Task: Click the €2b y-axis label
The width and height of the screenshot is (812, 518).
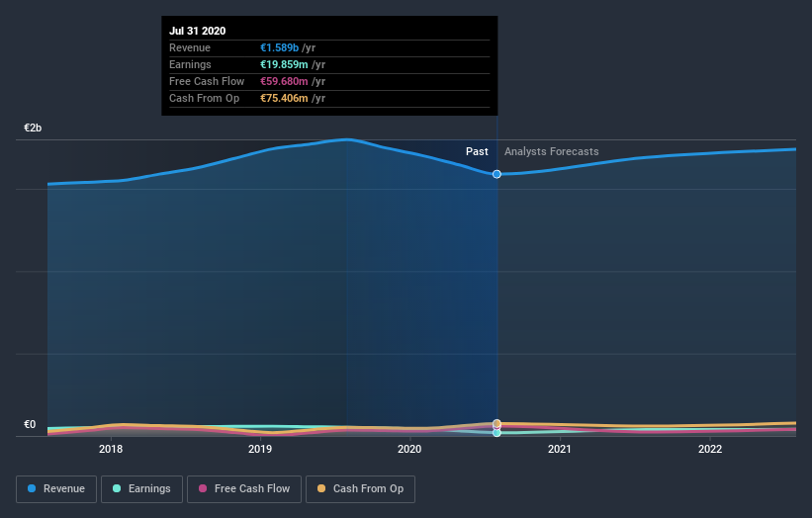Action: pos(33,128)
